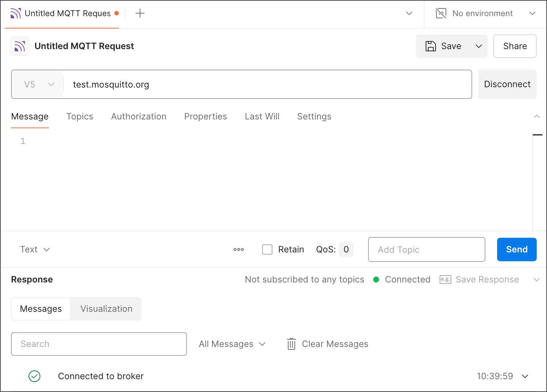Focus the broker URL field test.mosquitto.org
This screenshot has width=547, height=392.
click(x=268, y=84)
